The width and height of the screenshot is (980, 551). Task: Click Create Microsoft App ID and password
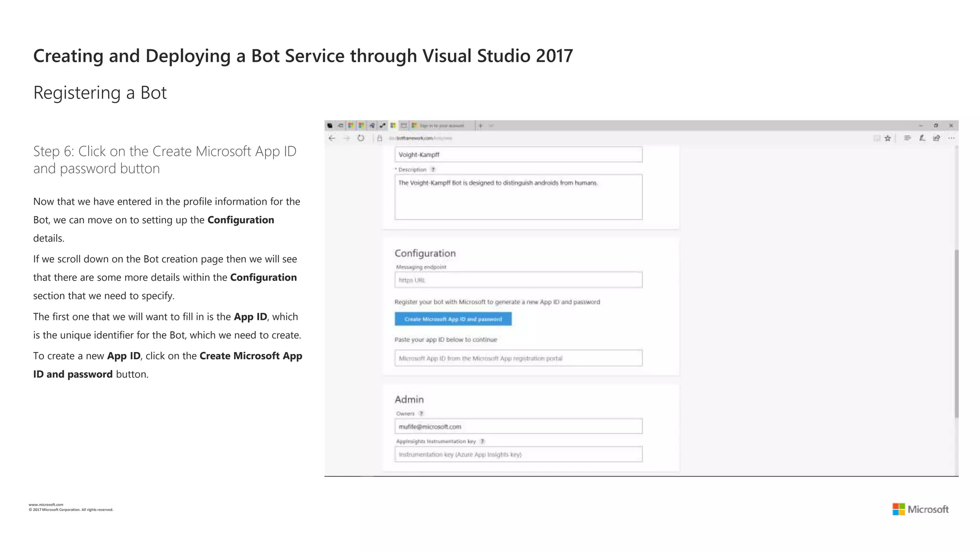pos(453,319)
